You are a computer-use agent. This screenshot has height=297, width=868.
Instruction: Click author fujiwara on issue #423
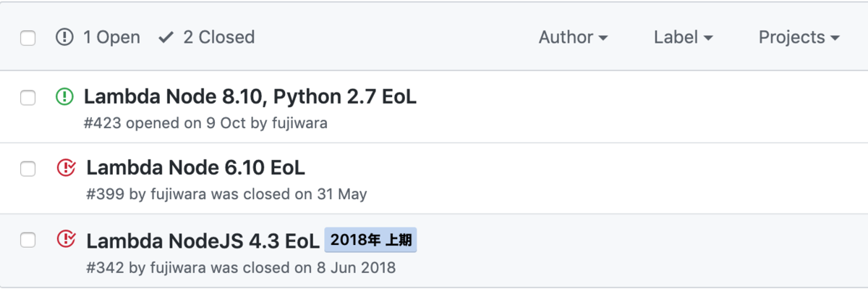(x=299, y=123)
